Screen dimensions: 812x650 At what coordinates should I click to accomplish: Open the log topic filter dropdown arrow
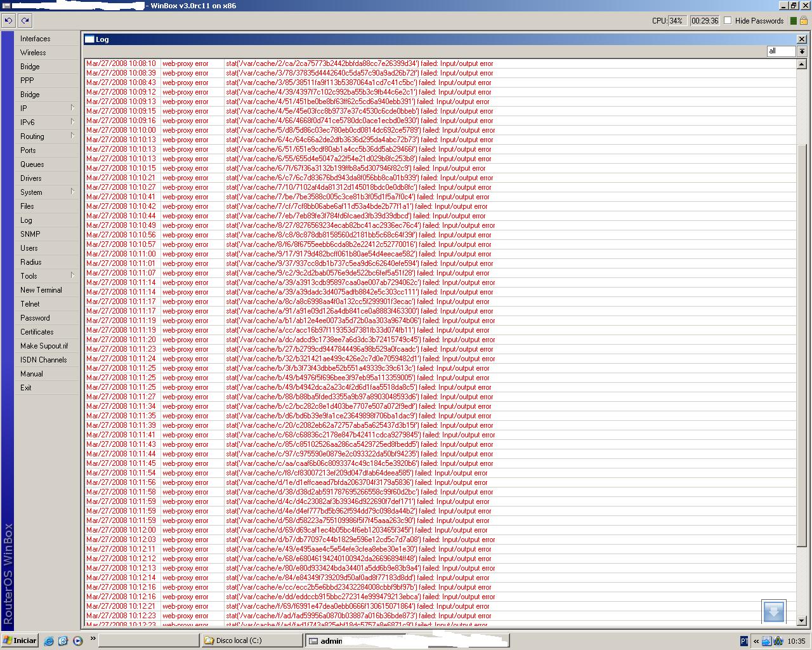[802, 51]
